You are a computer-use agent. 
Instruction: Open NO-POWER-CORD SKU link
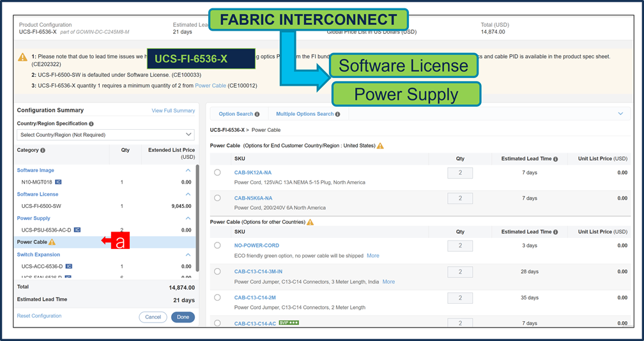(256, 246)
